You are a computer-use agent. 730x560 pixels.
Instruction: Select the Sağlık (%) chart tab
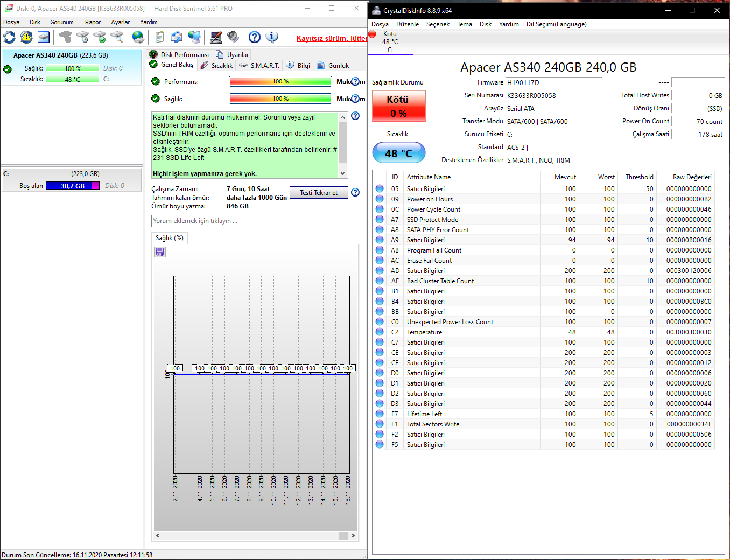pyautogui.click(x=170, y=238)
